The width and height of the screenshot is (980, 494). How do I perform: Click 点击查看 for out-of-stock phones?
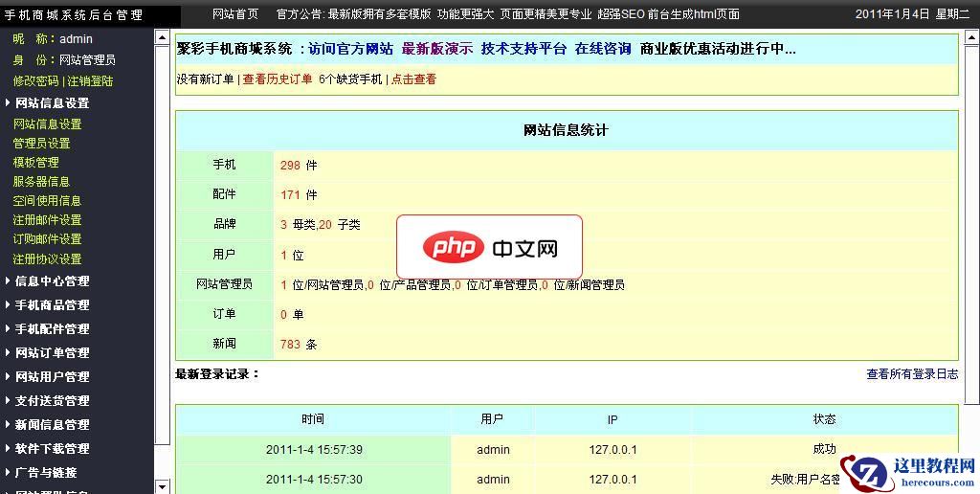(x=413, y=79)
